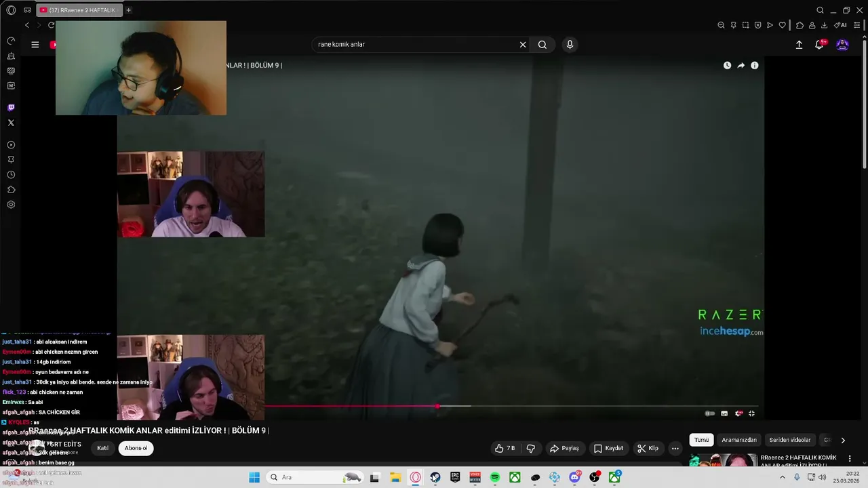Viewport: 868px width, 488px height.
Task: Like the video (7 B)
Action: (505, 448)
